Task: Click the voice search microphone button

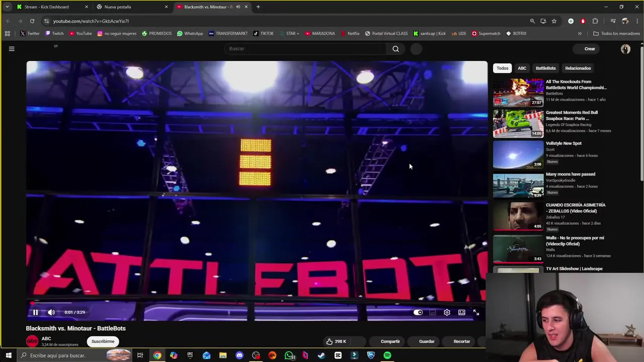Action: point(416,49)
